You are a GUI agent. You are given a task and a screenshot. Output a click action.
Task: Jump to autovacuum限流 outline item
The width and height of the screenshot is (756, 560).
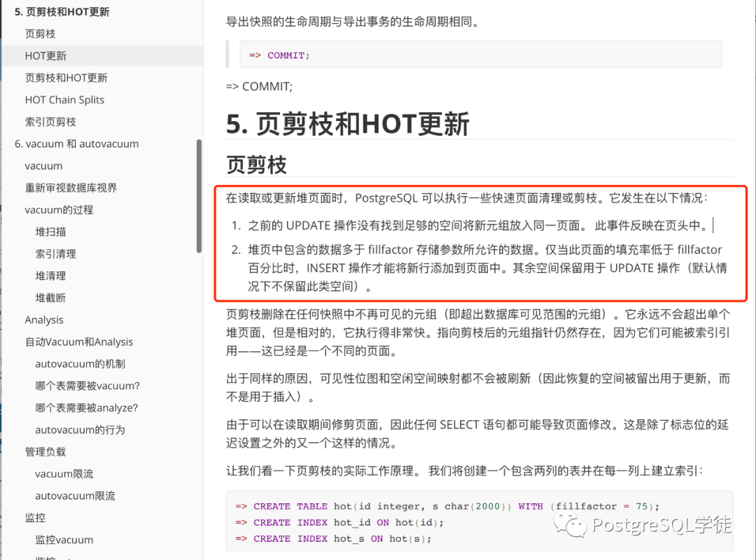point(75,496)
